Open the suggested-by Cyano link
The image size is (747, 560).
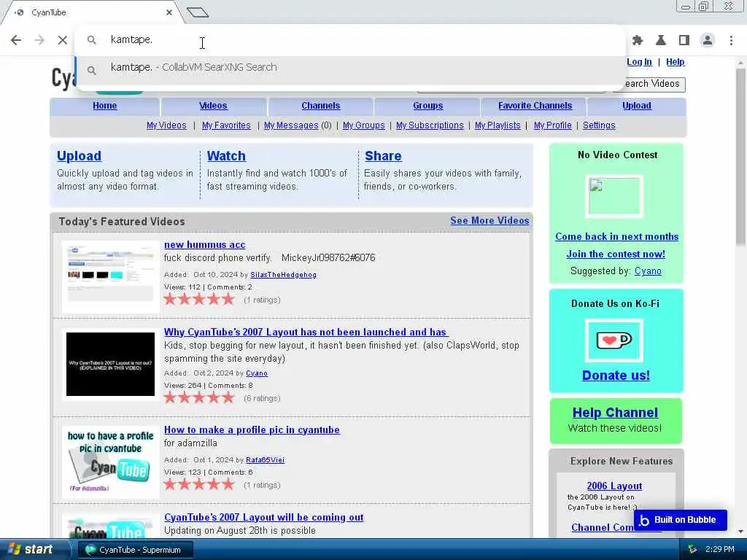648,271
